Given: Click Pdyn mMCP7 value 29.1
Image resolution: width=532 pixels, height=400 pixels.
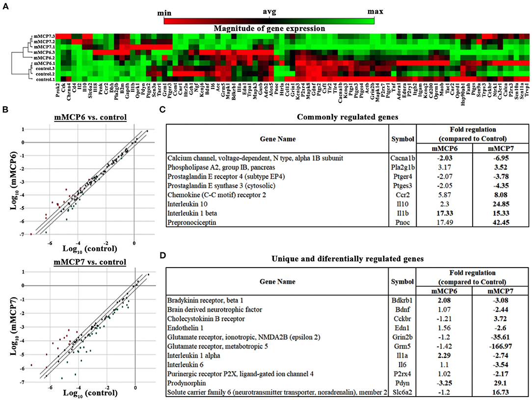Looking at the screenshot, I should click(501, 383).
